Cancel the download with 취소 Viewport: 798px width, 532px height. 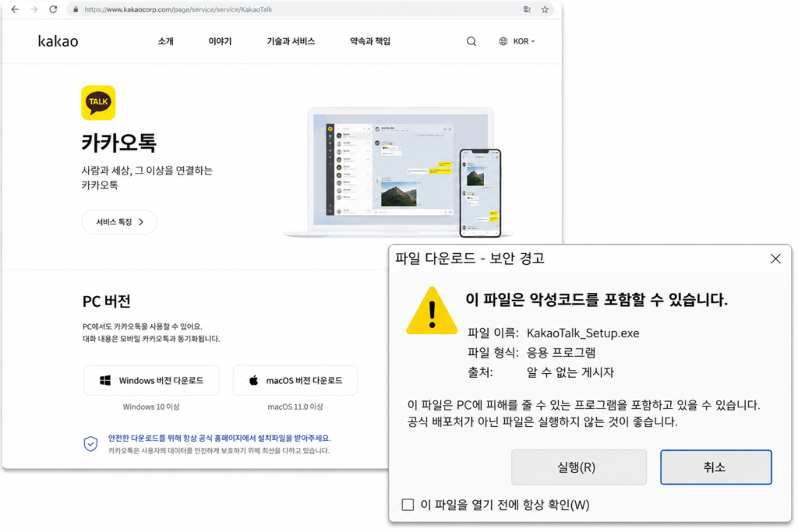[715, 467]
